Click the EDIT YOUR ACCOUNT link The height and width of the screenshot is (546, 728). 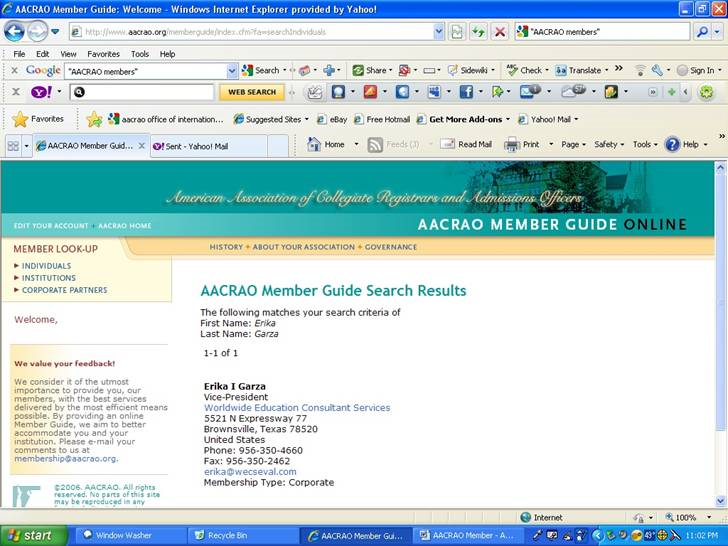tap(51, 226)
